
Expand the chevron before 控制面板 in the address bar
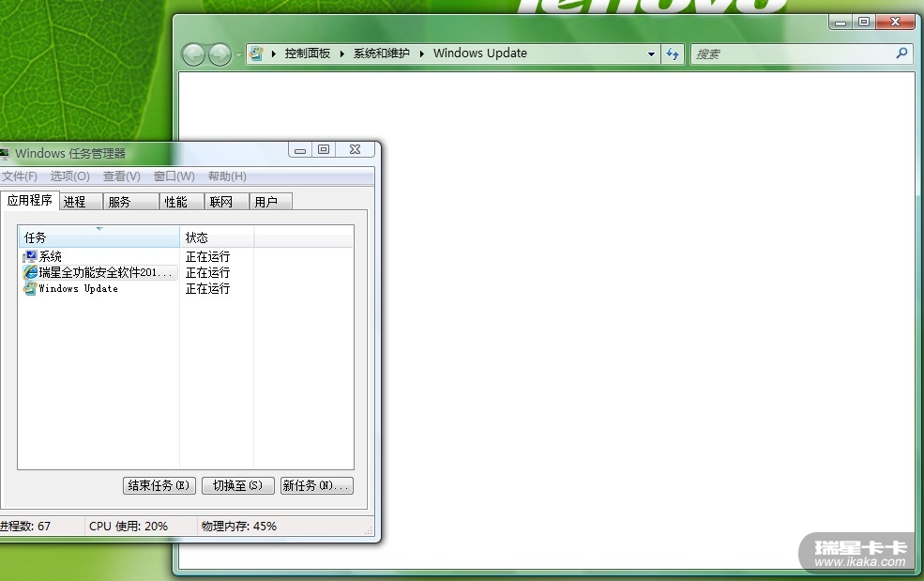click(274, 54)
